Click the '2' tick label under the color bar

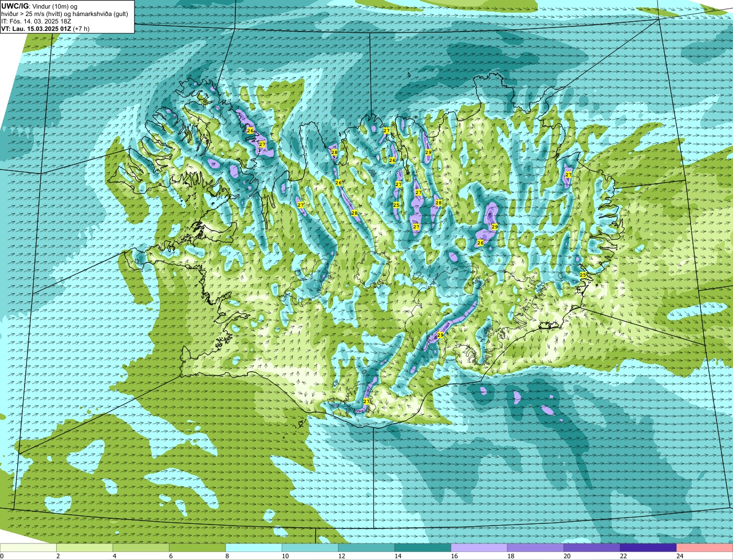point(58,556)
